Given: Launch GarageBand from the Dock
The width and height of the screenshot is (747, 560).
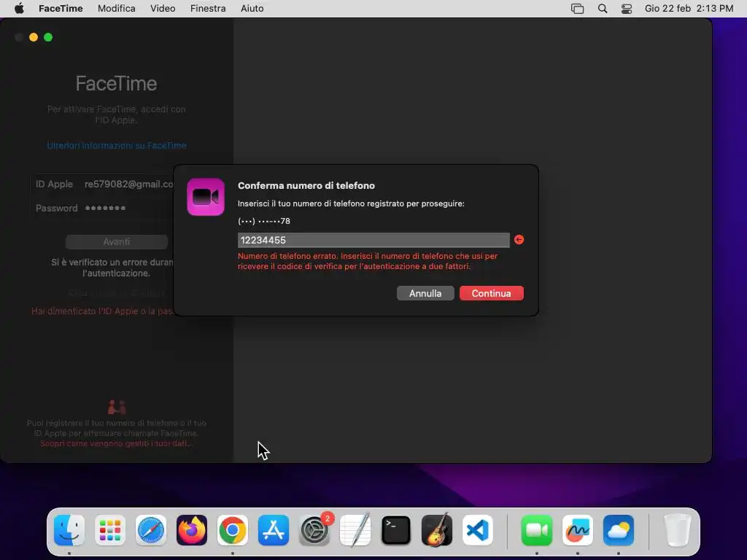Looking at the screenshot, I should 437,530.
